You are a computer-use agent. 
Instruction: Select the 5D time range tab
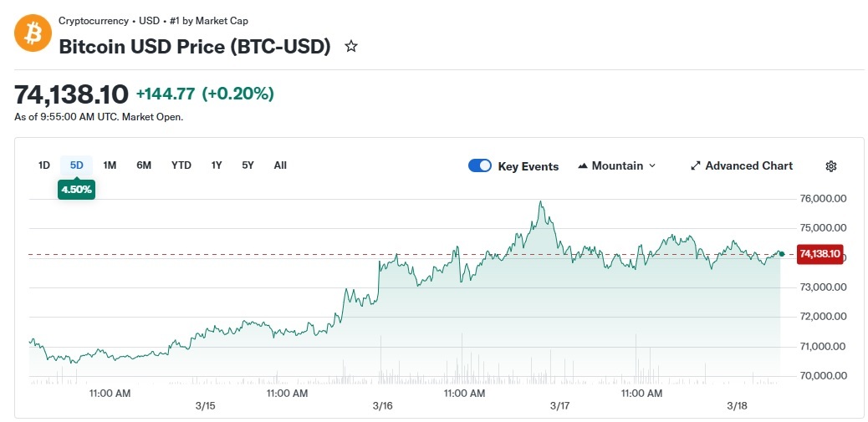77,165
